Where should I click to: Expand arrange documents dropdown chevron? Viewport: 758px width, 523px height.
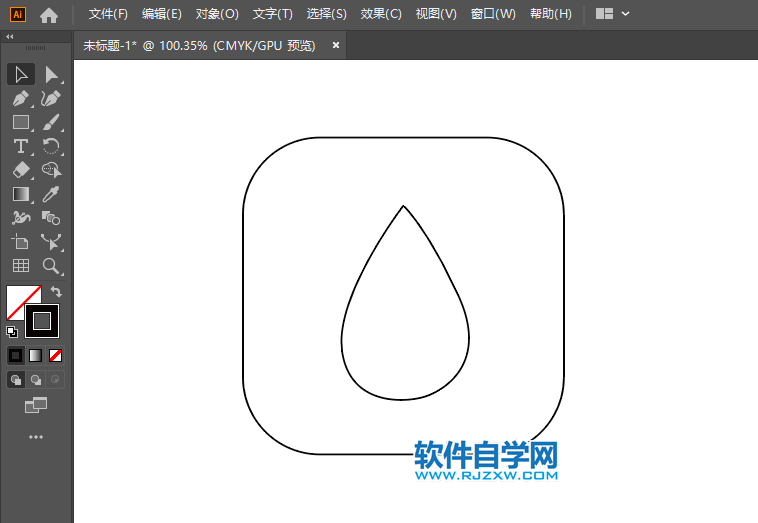click(x=626, y=14)
